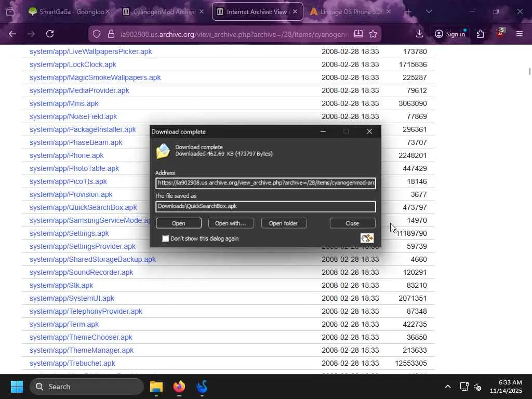
Task: Click the page vertical scrollbar thumb
Action: click(x=529, y=72)
